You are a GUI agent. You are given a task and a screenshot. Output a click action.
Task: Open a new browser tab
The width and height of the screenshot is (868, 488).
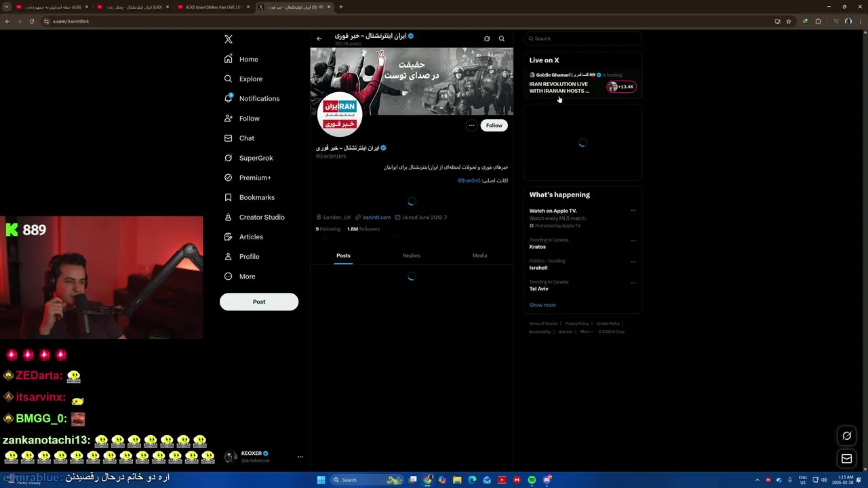341,7
